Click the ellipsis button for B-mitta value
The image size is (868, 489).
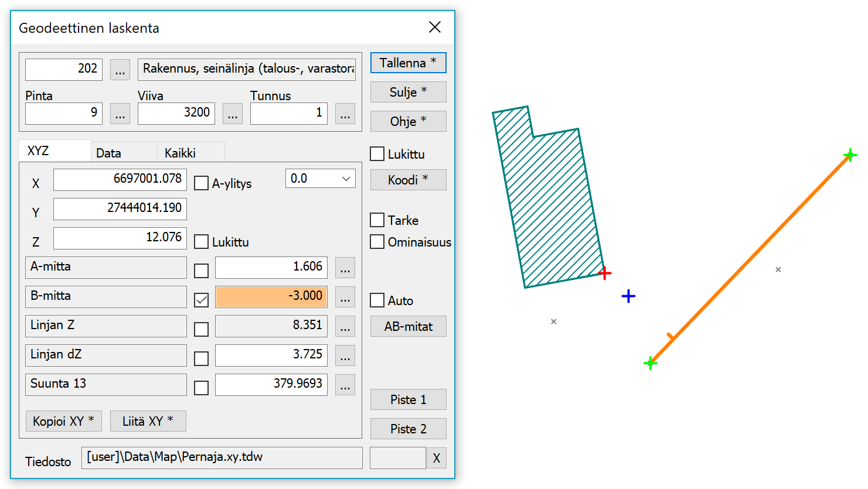pyautogui.click(x=345, y=297)
